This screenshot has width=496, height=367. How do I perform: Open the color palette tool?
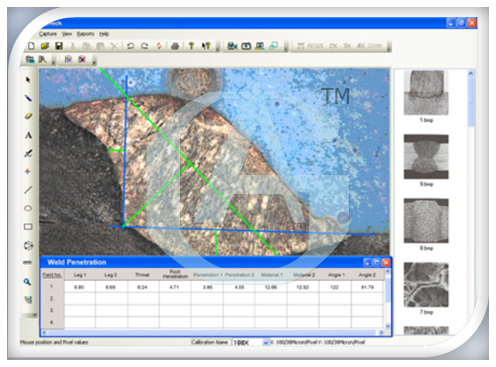click(28, 300)
